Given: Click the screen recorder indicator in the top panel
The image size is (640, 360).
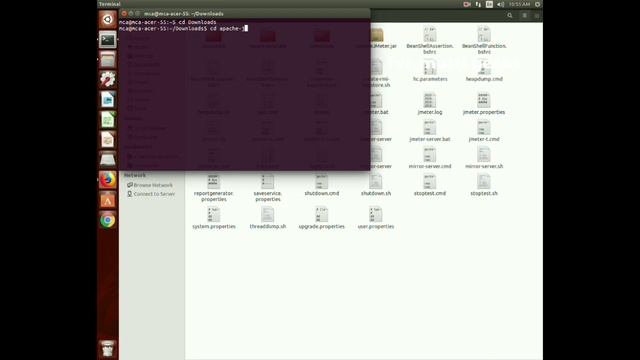Looking at the screenshot, I should [x=467, y=4].
